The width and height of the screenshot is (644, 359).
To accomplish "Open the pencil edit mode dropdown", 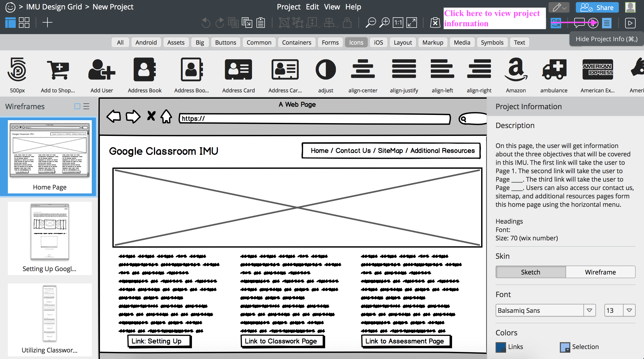I will pos(559,7).
